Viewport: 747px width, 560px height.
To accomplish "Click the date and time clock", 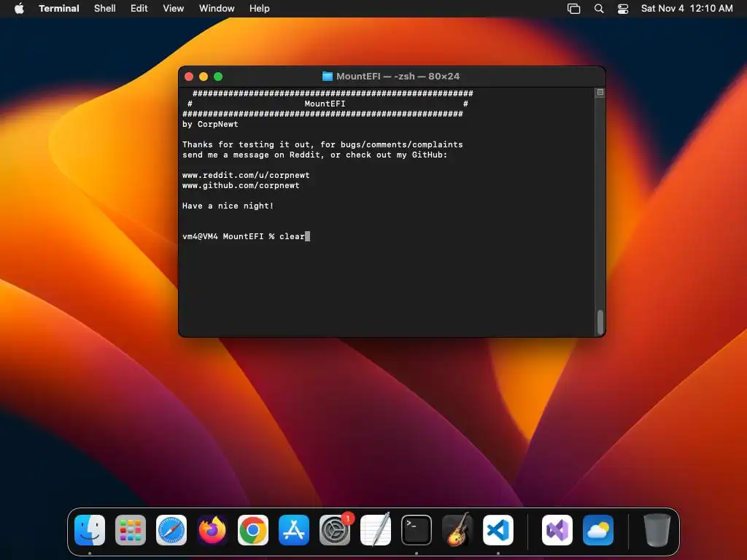I will [686, 8].
